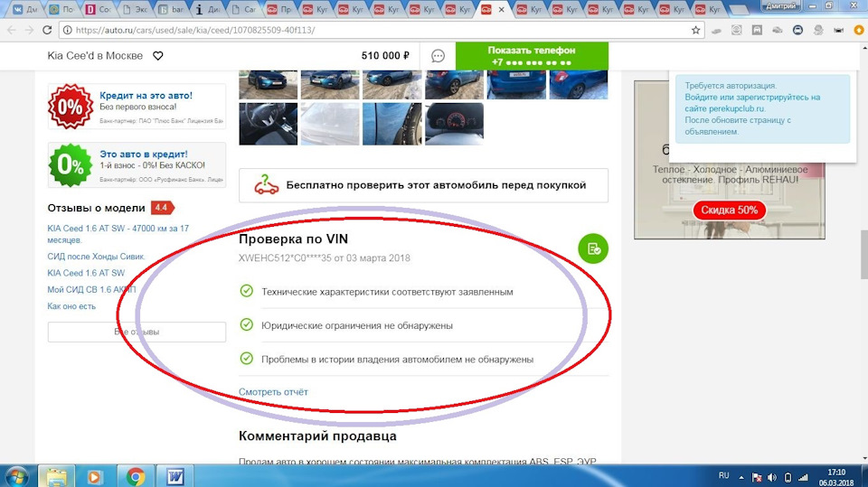Image resolution: width=868 pixels, height=487 pixels.
Task: Click the Показать телефон button
Action: click(532, 56)
